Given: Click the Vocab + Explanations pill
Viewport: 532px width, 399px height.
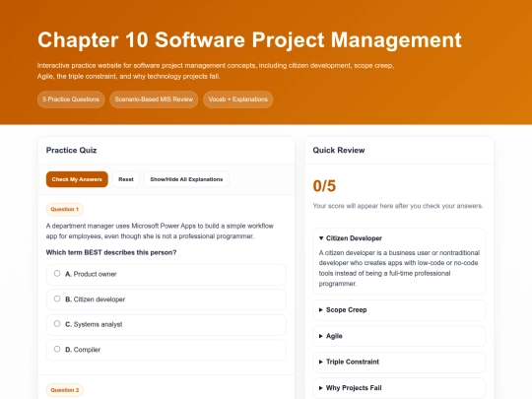Looking at the screenshot, I should click(x=237, y=100).
